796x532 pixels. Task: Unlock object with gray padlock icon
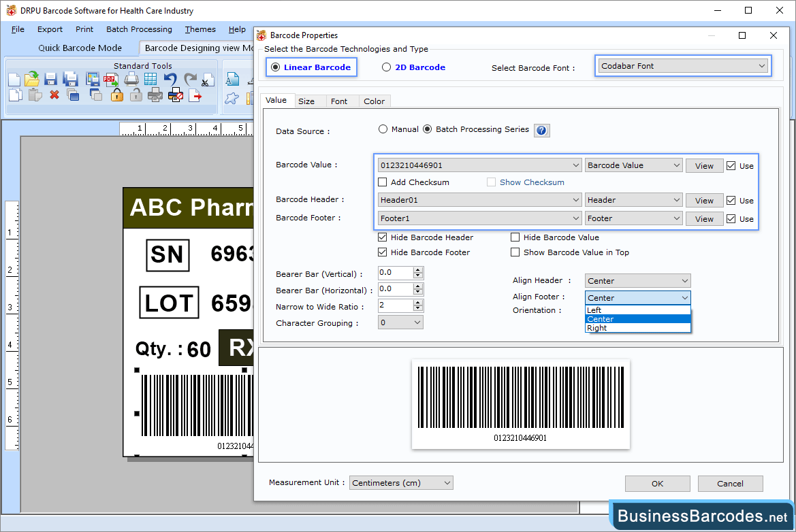(x=136, y=95)
